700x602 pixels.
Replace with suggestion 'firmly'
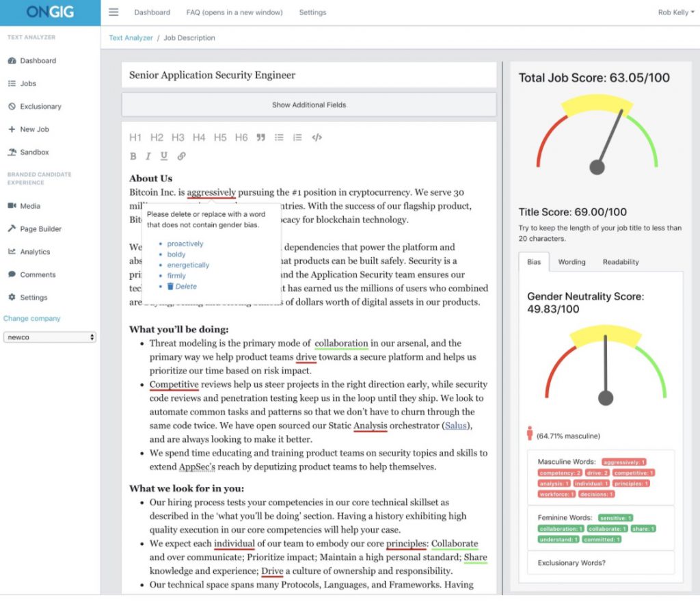(x=176, y=276)
